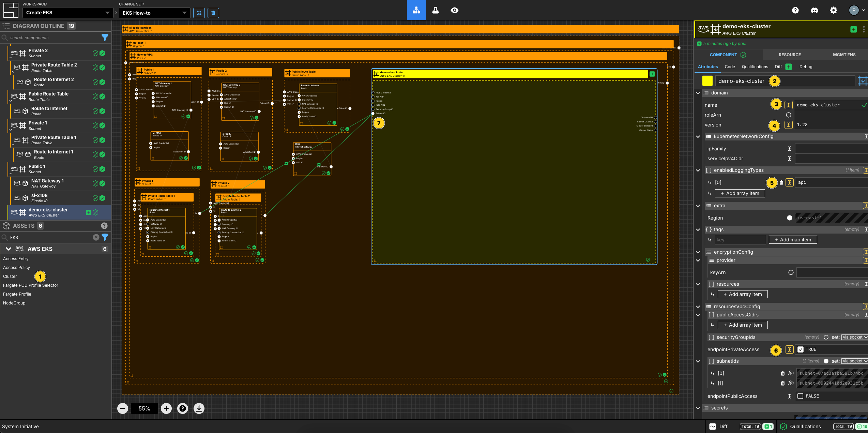Switch to the Component tab

pos(728,55)
